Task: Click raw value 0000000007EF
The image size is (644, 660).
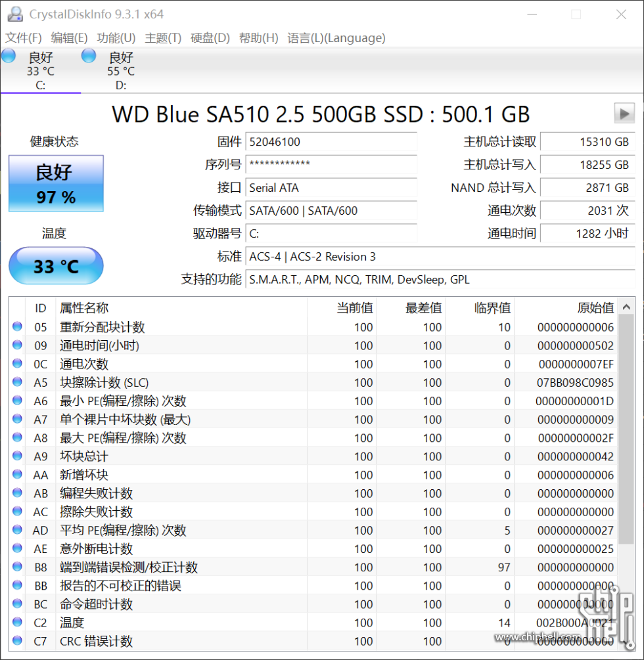Action: (576, 364)
